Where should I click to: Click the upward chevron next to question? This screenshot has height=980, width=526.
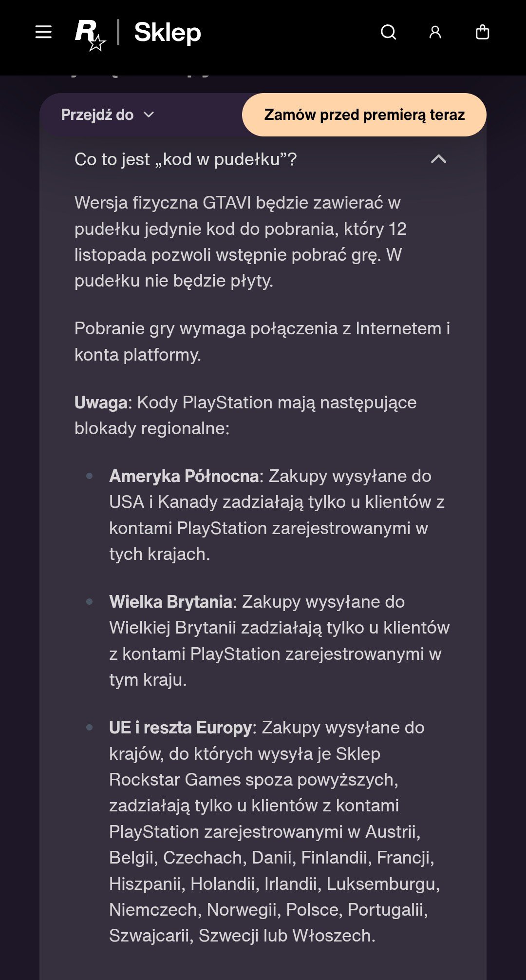point(438,159)
